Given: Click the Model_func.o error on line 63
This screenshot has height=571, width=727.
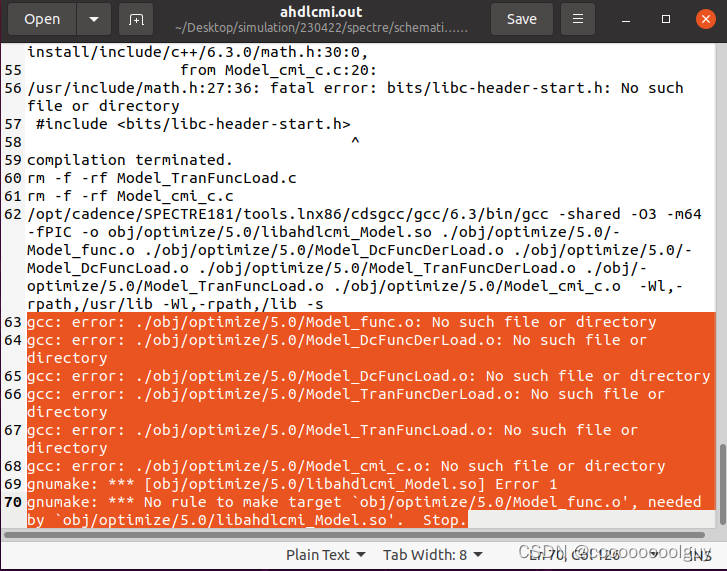Looking at the screenshot, I should [x=342, y=322].
